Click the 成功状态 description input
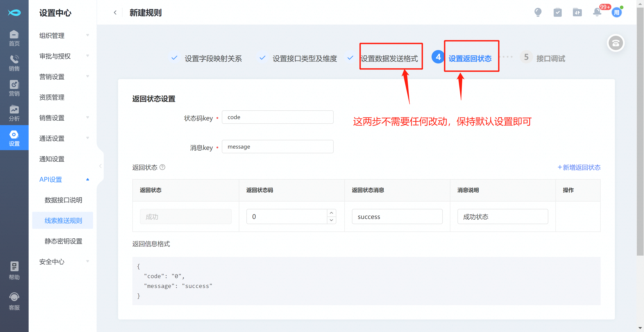644x332 pixels. point(502,216)
